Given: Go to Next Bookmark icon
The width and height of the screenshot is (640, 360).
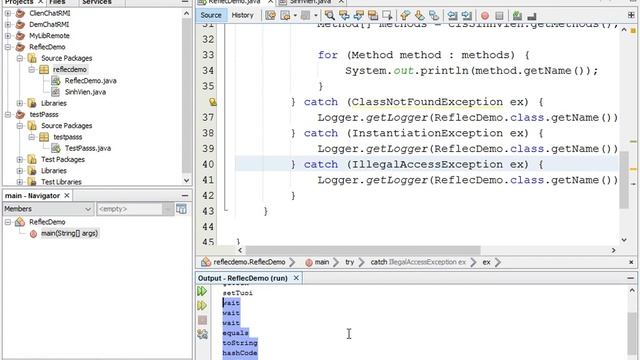Looking at the screenshot, I should [419, 16].
